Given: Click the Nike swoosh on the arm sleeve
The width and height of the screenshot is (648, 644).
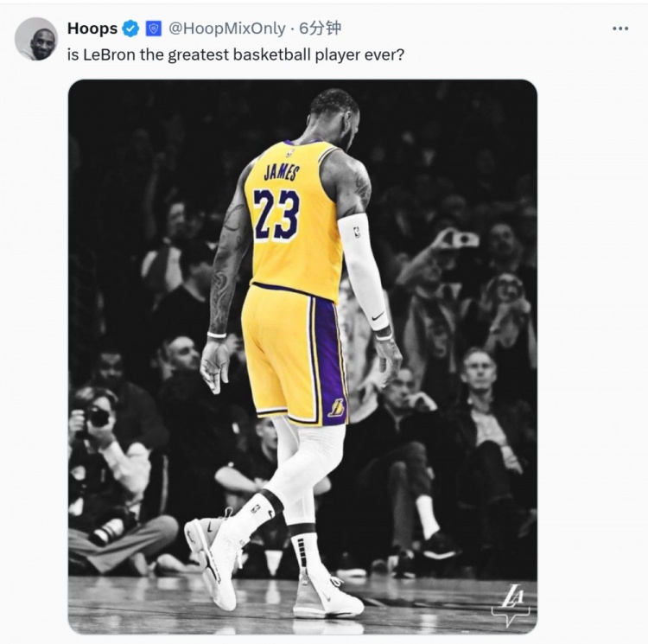Looking at the screenshot, I should point(378,317).
